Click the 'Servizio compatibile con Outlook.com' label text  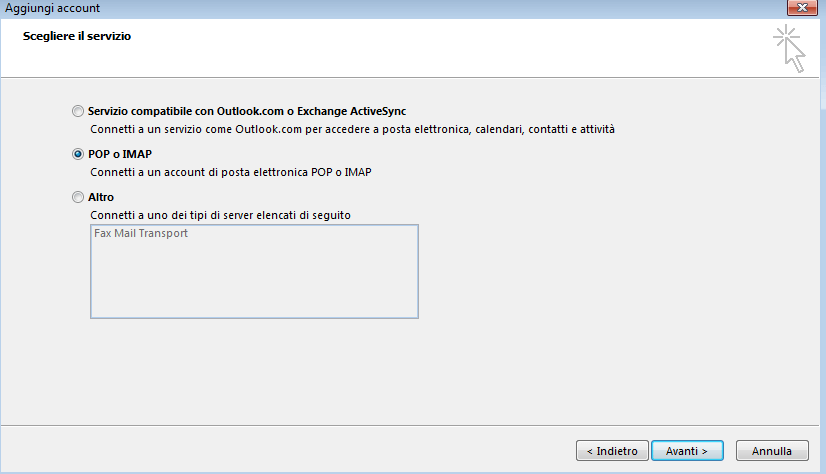(247, 111)
